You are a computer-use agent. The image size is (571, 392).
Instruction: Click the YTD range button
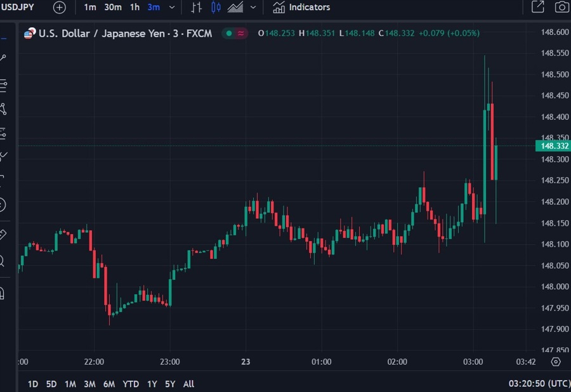point(131,384)
